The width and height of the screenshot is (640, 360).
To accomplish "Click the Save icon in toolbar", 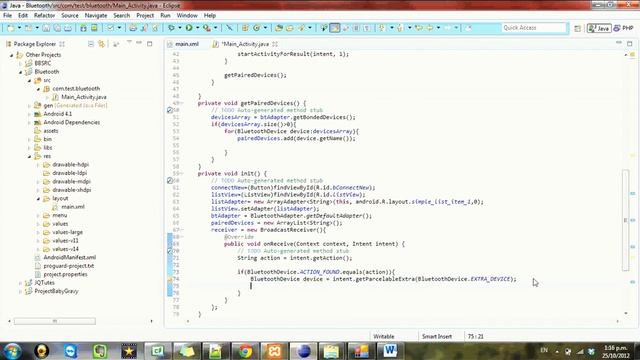I will point(46,28).
